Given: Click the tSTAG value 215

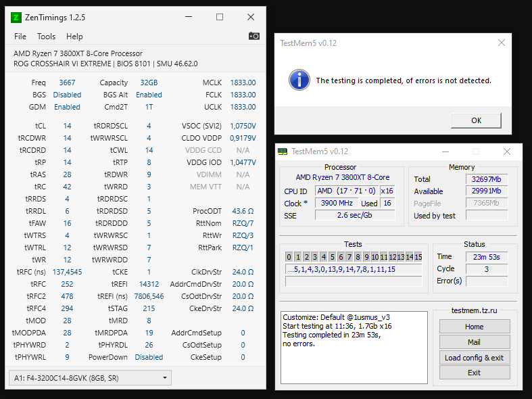Looking at the screenshot, I should (x=149, y=308).
